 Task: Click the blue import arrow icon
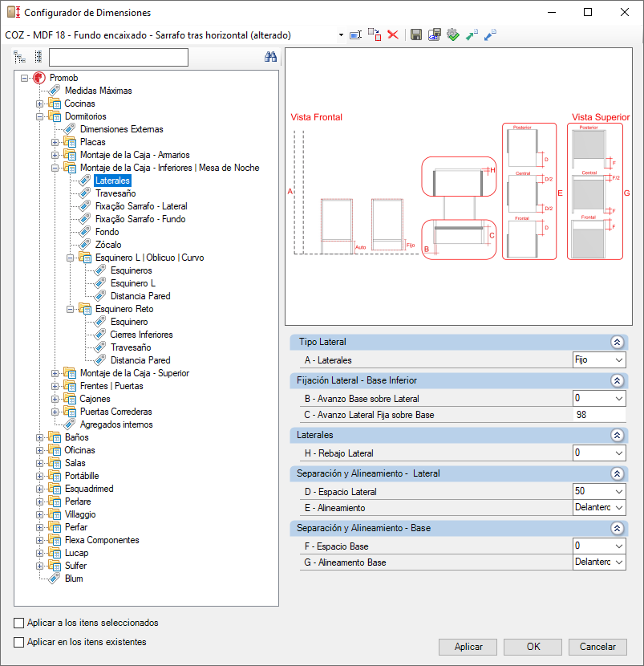[x=490, y=35]
